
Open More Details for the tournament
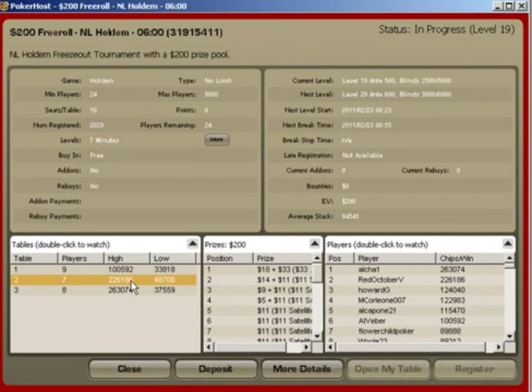tap(302, 369)
